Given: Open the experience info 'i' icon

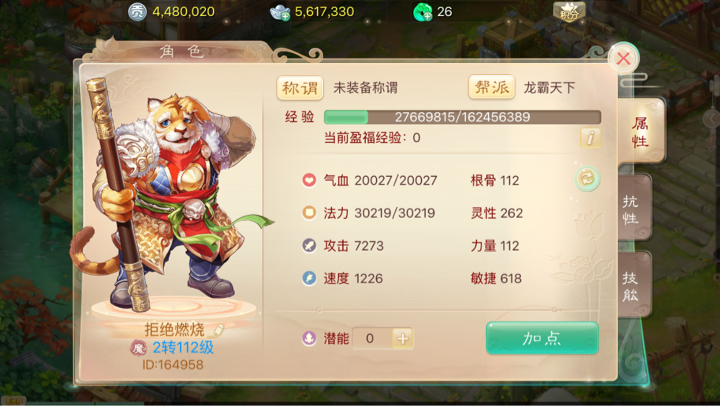Looking at the screenshot, I should click(x=590, y=137).
